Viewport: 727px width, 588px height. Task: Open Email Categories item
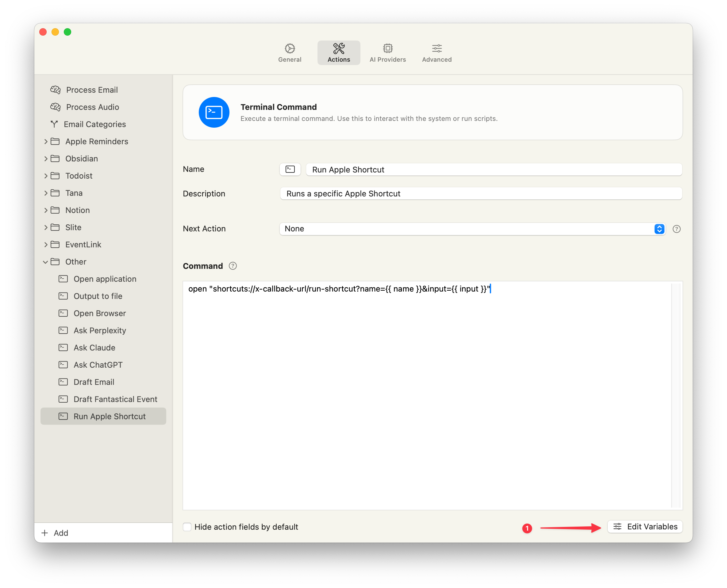(x=103, y=124)
